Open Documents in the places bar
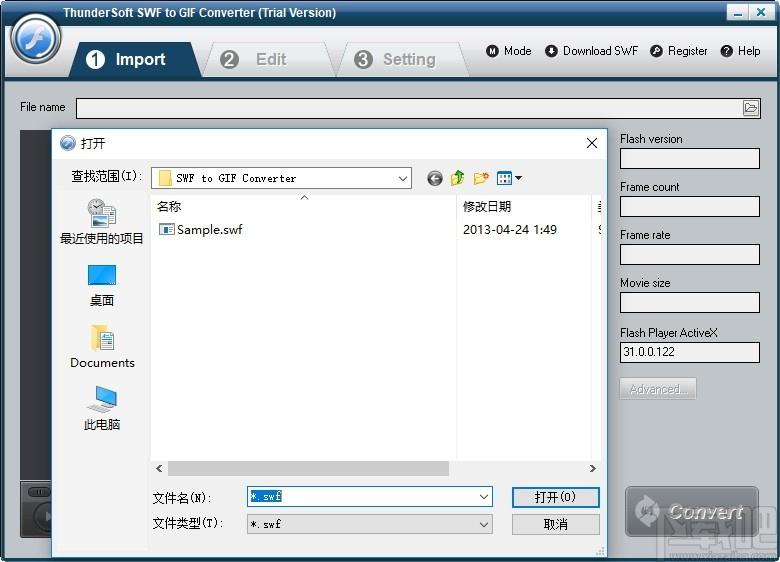This screenshot has height=562, width=780. pos(102,347)
